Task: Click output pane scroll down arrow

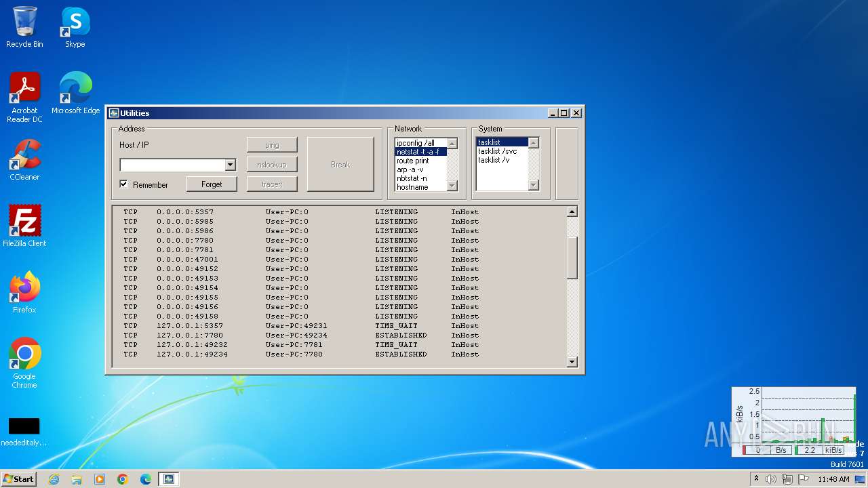Action: click(572, 362)
